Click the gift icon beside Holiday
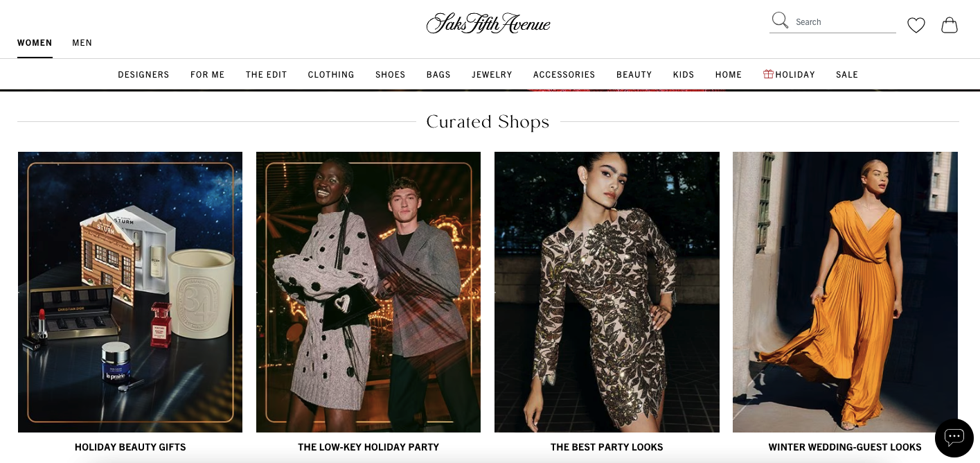Image resolution: width=980 pixels, height=463 pixels. coord(768,74)
